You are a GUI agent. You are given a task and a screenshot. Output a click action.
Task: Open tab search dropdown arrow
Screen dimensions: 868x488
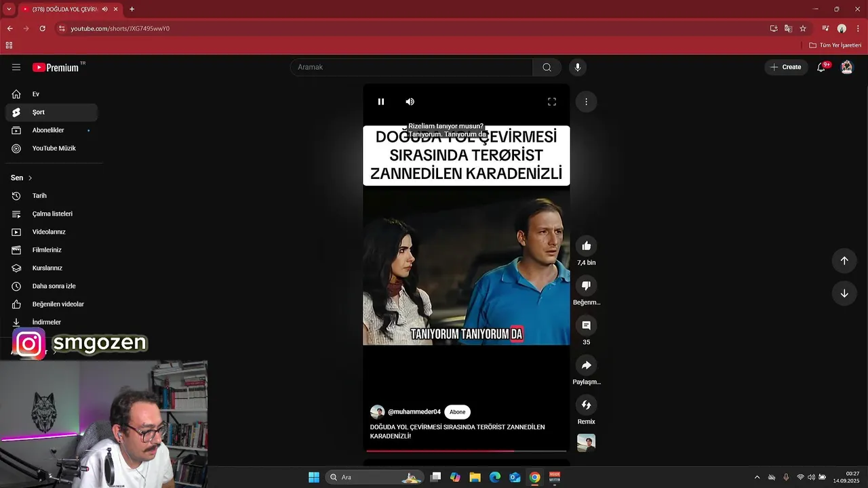9,9
